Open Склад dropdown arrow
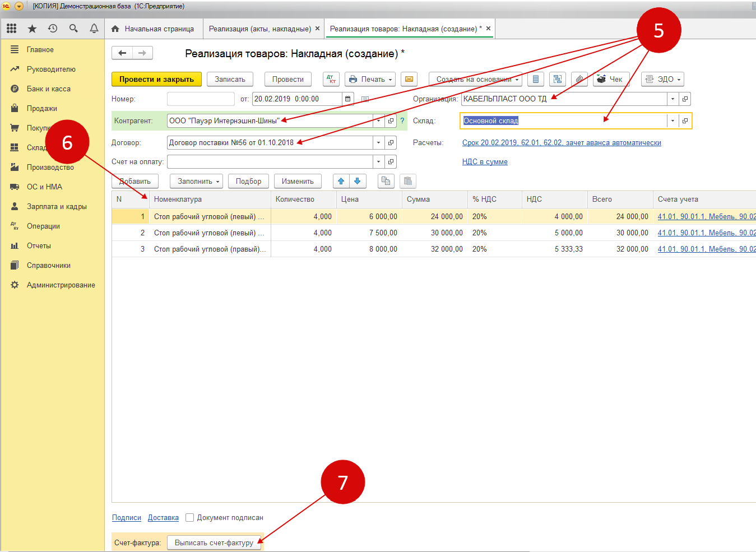The height and width of the screenshot is (552, 756). coord(672,120)
